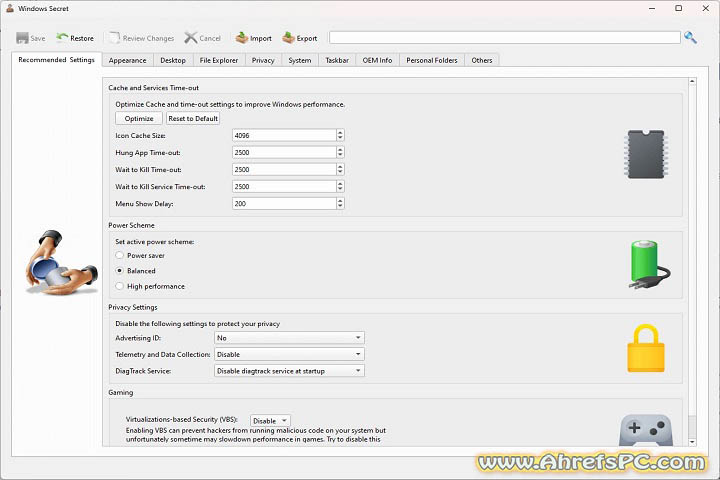Select the Balanced power scheme
This screenshot has height=480, width=720.
click(x=119, y=271)
